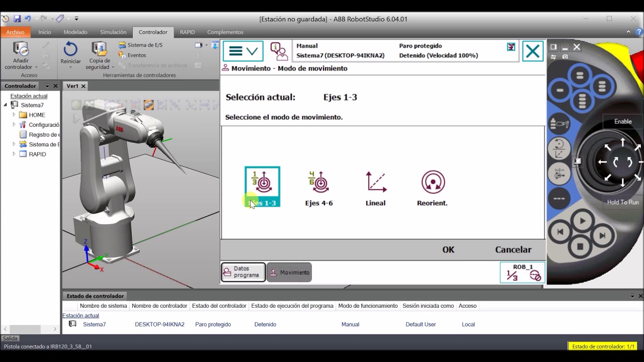Open the FlexPendant main menu button
The image size is (644, 362).
pos(243,51)
